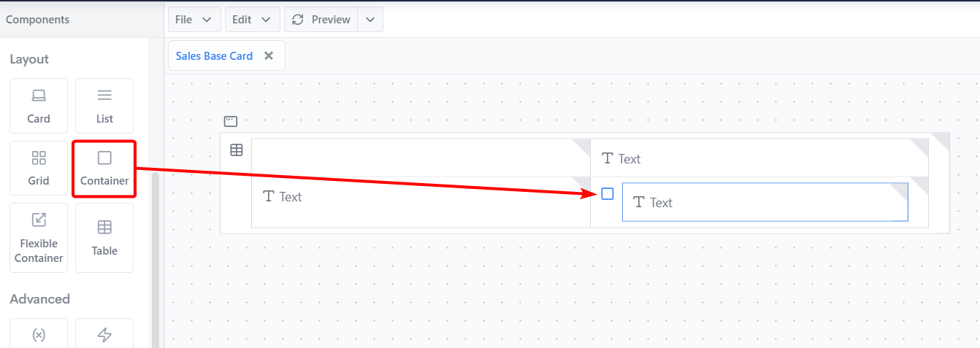Select the Card layout component
The width and height of the screenshot is (980, 348).
(x=39, y=106)
